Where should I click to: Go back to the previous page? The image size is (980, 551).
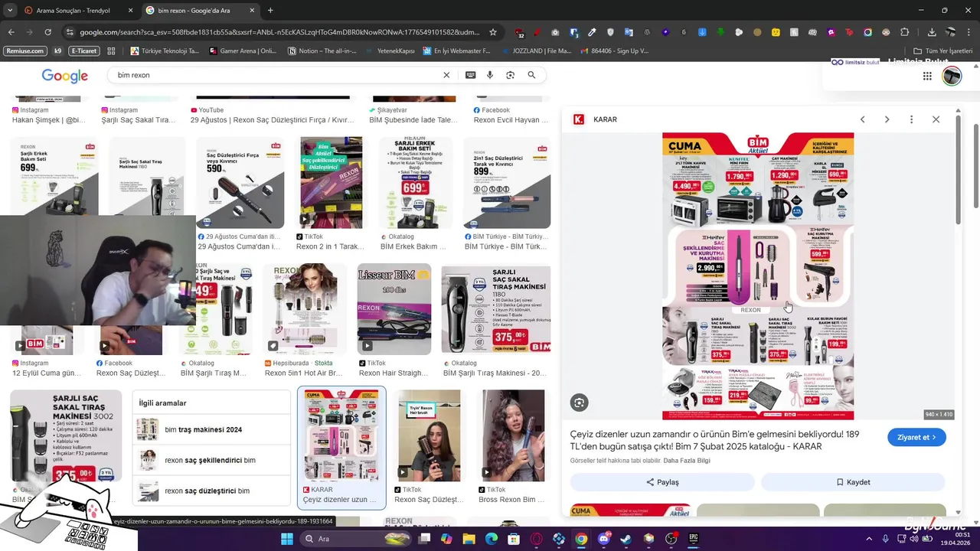tap(11, 32)
